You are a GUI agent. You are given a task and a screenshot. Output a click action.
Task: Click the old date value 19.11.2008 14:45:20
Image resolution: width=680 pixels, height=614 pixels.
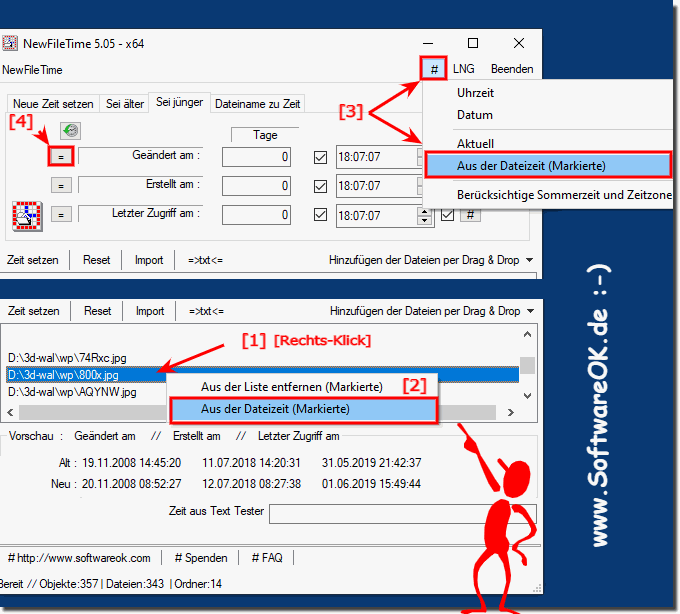pos(131,463)
